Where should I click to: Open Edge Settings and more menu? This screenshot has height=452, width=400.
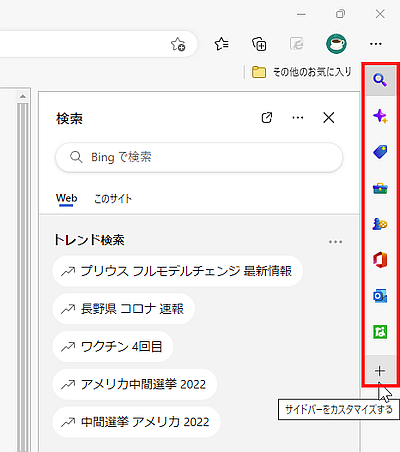[x=376, y=44]
